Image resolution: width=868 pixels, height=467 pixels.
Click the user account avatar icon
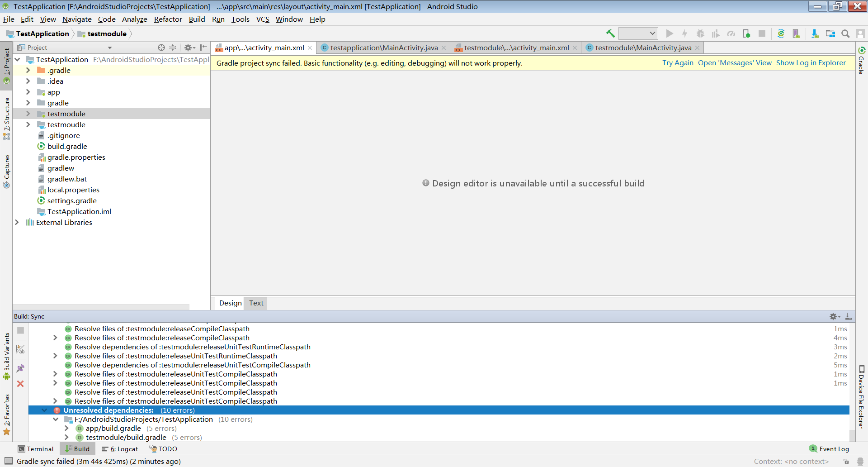tap(860, 33)
